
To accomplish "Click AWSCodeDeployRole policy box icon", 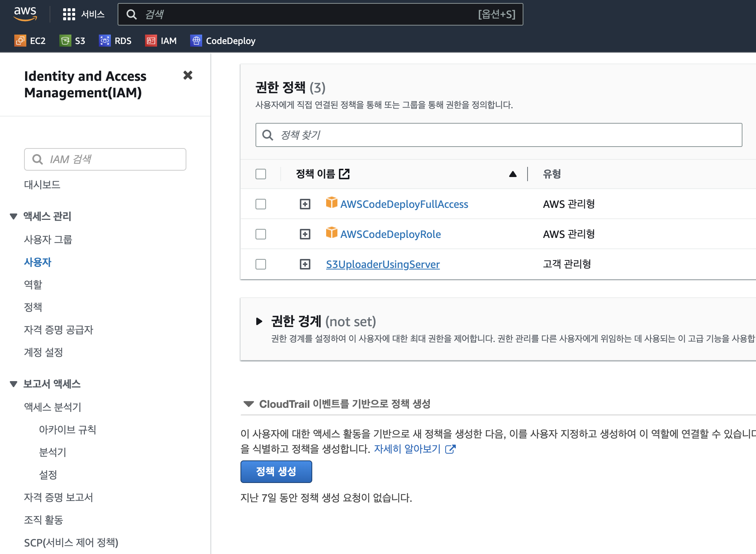I will [331, 233].
